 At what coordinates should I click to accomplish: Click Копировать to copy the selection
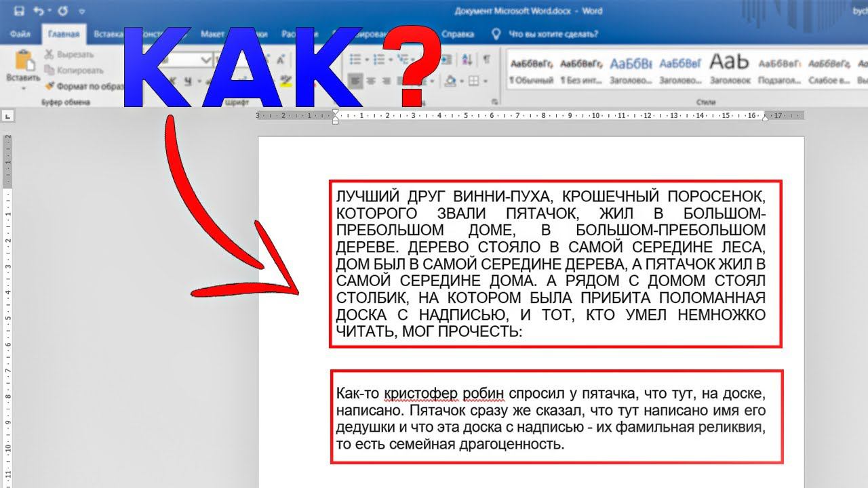coord(73,70)
